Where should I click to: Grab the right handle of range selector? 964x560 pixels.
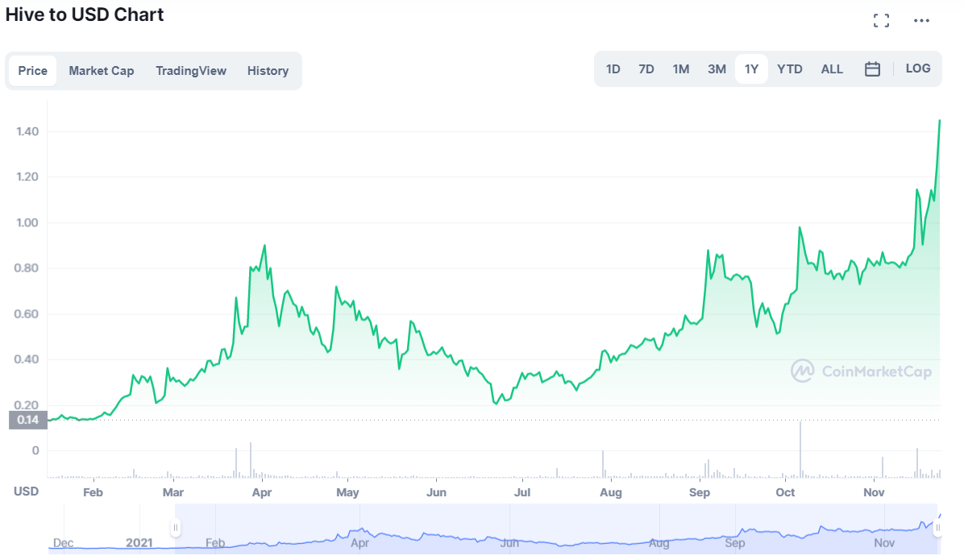coord(937,528)
